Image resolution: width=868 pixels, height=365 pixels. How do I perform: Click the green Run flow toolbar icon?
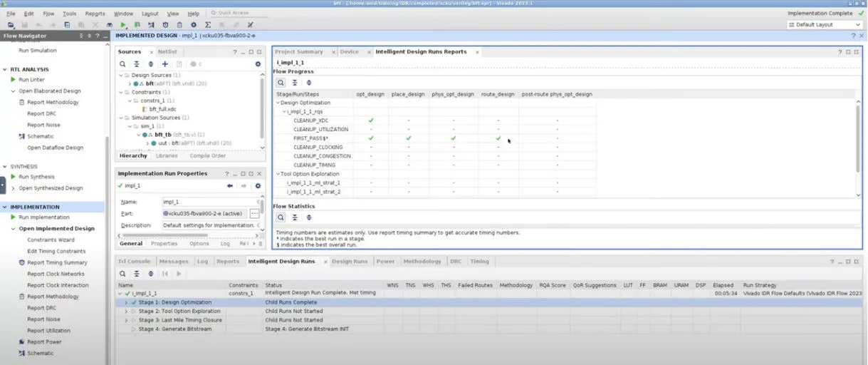point(123,25)
